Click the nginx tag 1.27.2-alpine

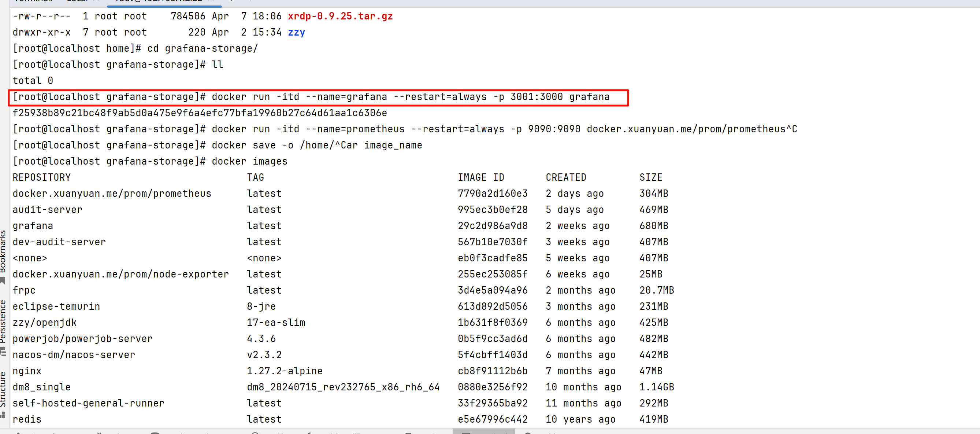[x=285, y=371]
